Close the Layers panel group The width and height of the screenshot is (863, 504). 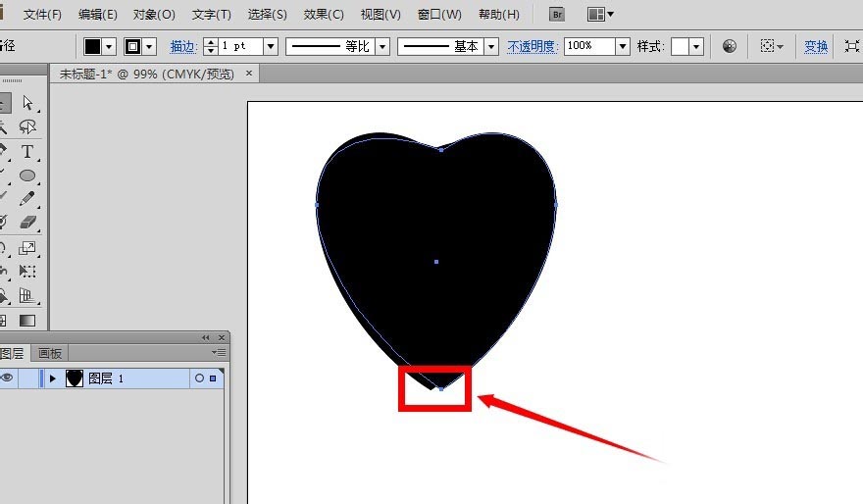pyautogui.click(x=222, y=337)
